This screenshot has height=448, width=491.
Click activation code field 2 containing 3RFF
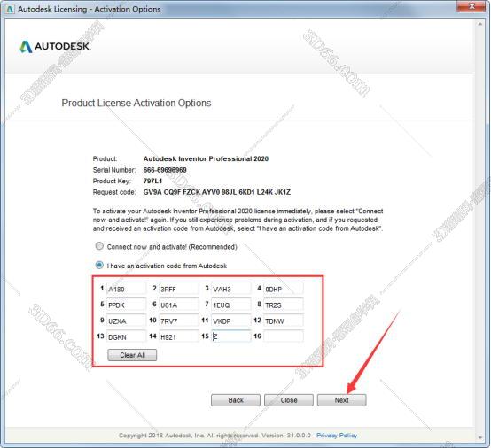point(179,289)
